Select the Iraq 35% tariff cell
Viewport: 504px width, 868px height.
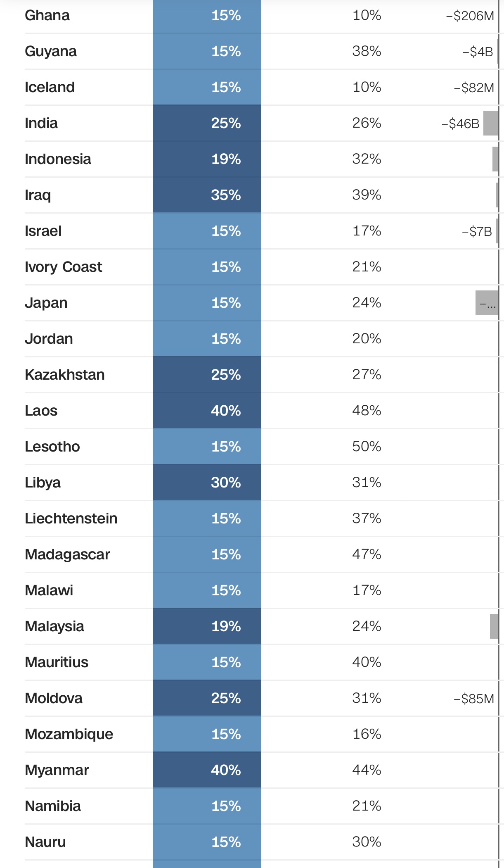207,195
